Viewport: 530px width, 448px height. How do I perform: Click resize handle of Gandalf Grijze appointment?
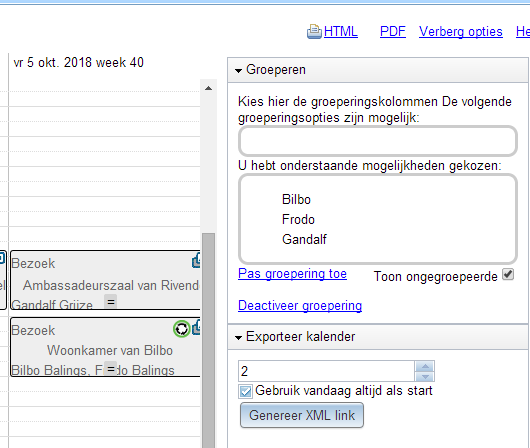(111, 301)
